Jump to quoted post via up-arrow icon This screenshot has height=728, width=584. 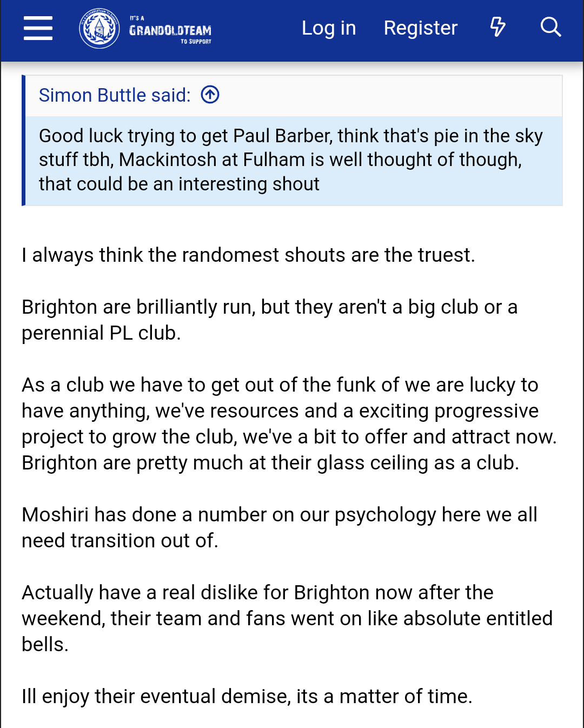[x=210, y=95]
